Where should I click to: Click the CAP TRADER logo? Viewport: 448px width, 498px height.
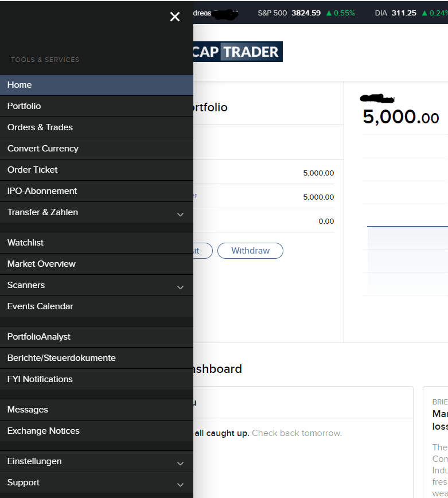[237, 52]
